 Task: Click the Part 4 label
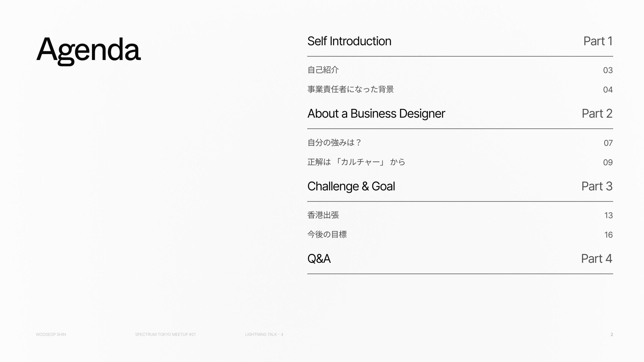click(x=597, y=258)
